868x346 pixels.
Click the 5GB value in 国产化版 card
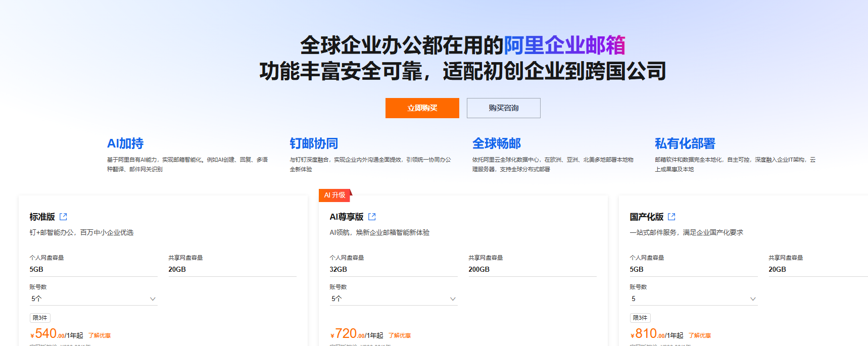637,269
